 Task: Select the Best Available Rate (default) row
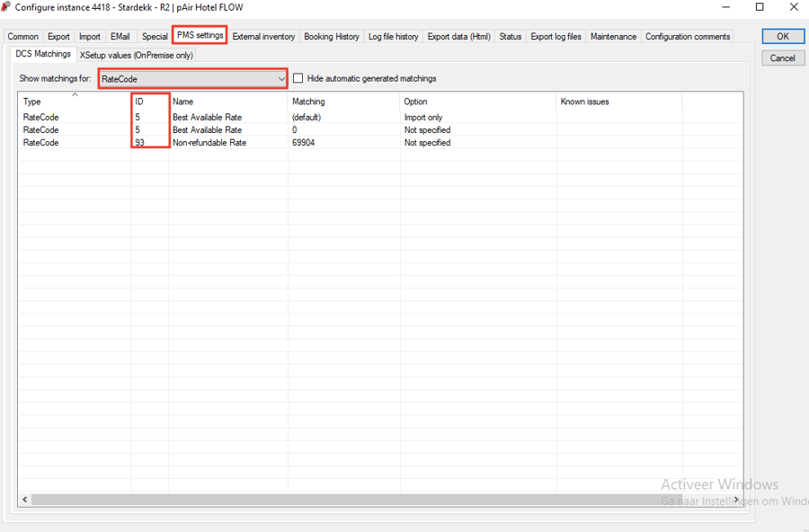pyautogui.click(x=207, y=118)
